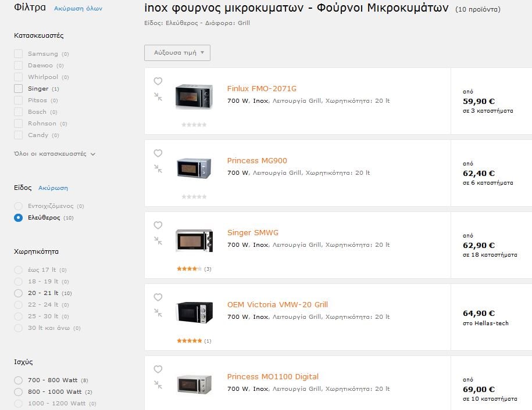The image size is (532, 410).
Task: Click compare arrows icon for Finlux FMO-2071G
Action: tap(158, 96)
